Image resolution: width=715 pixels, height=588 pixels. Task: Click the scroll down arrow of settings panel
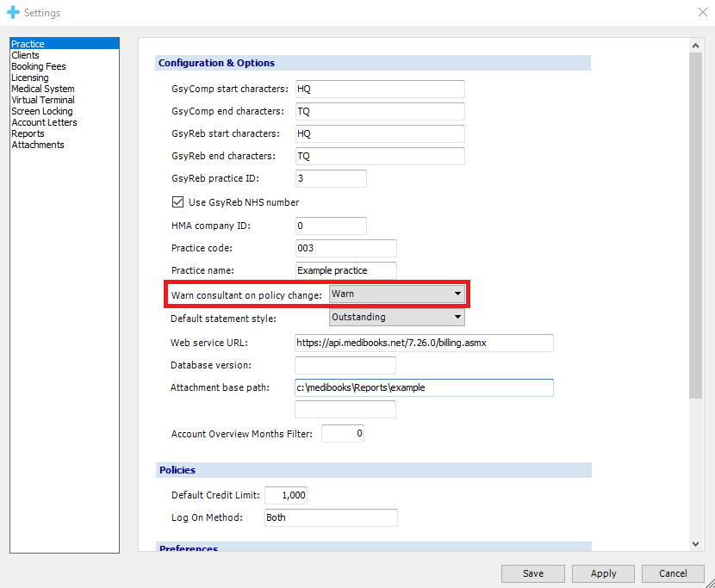(696, 543)
